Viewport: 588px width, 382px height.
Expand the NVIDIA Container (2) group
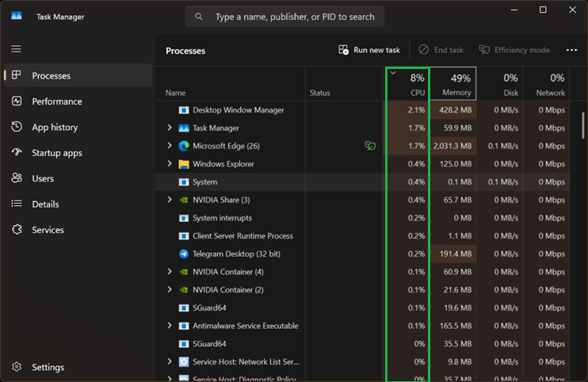[x=170, y=289]
